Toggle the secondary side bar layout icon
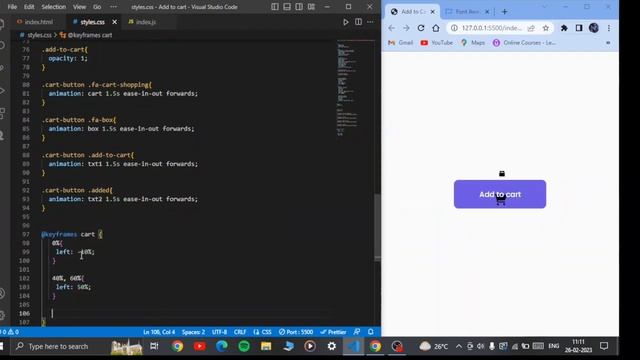Screen dimensions: 640x360 (299, 7)
